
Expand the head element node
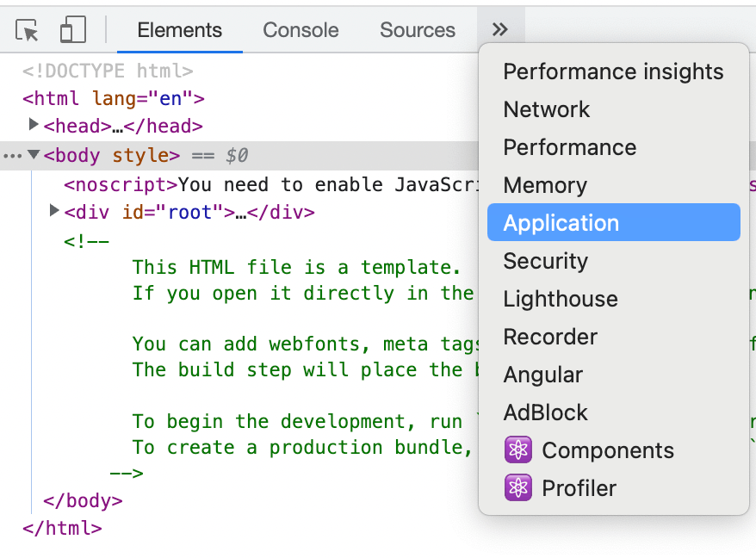coord(34,125)
